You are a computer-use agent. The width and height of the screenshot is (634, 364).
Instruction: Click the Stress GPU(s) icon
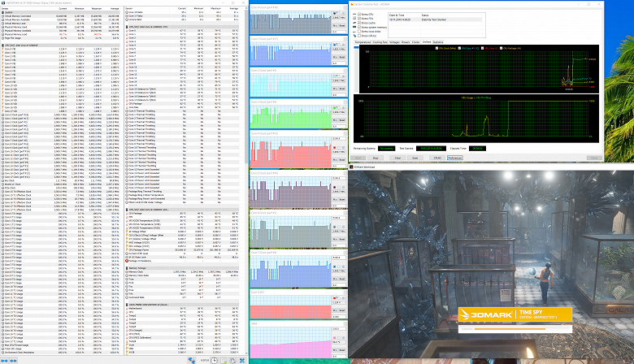click(355, 37)
